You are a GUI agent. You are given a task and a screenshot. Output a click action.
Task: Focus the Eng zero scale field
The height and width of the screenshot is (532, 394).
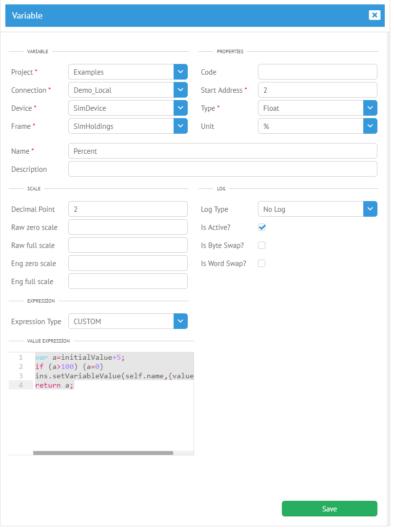point(128,263)
